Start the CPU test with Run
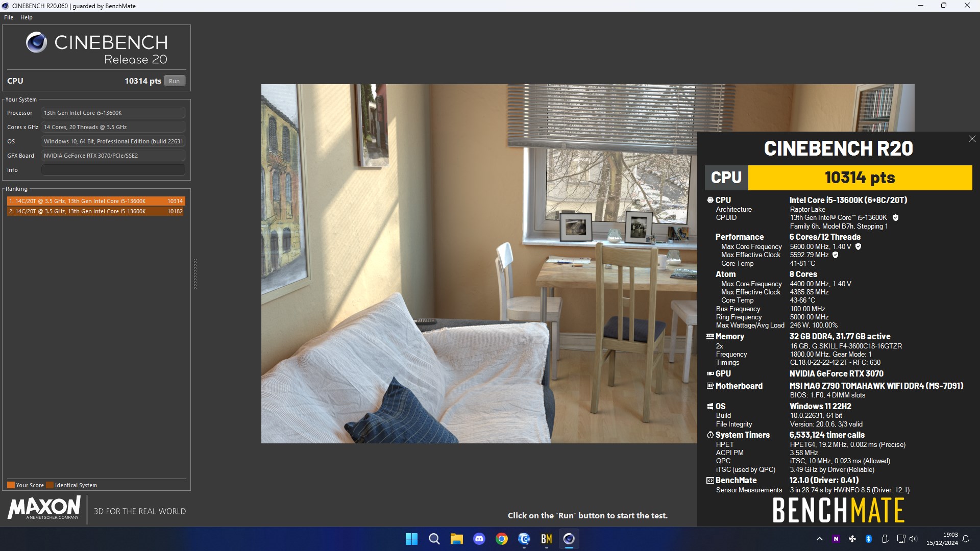Screen dimensions: 980x551 175,81
